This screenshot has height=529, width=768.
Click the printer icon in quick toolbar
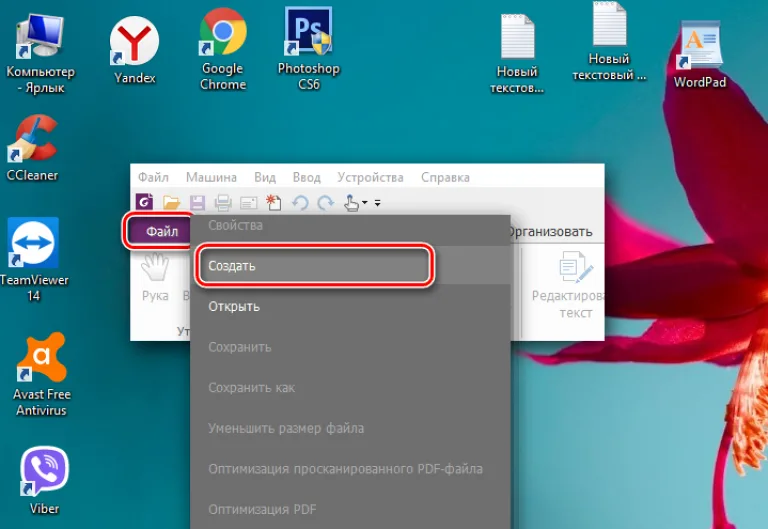223,202
